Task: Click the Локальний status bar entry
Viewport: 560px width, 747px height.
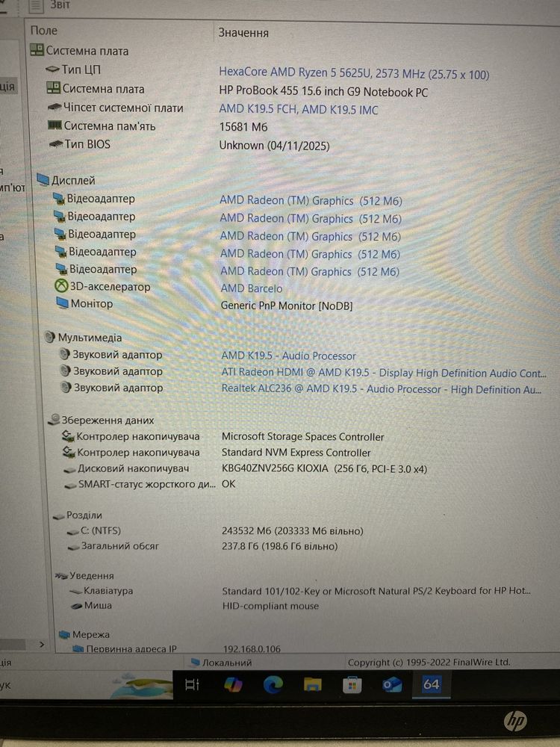Action: (x=220, y=662)
